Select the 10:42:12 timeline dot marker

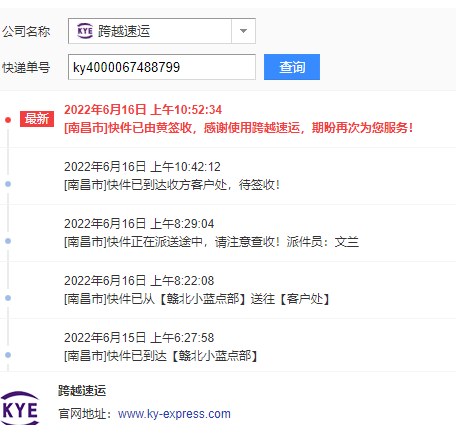click(x=8, y=184)
